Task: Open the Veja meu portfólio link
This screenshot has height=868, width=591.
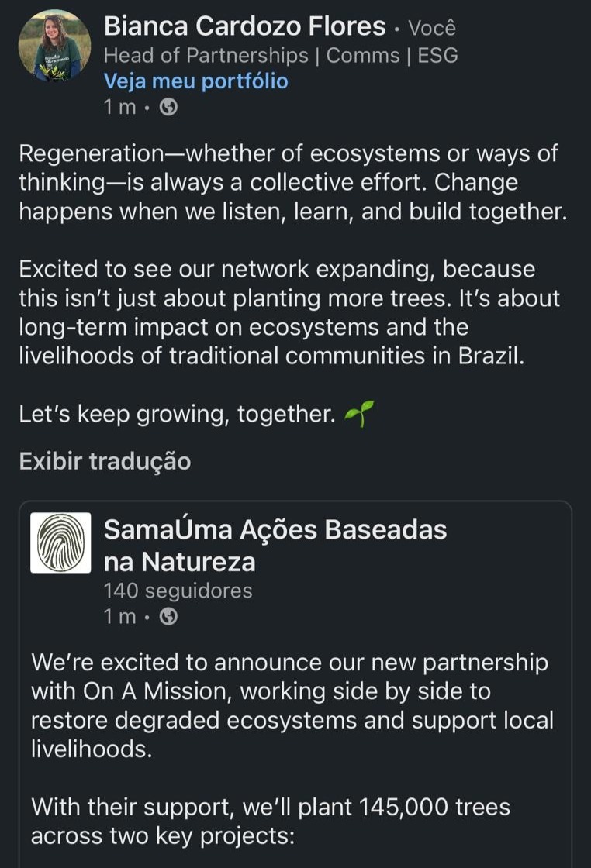Action: 195,81
